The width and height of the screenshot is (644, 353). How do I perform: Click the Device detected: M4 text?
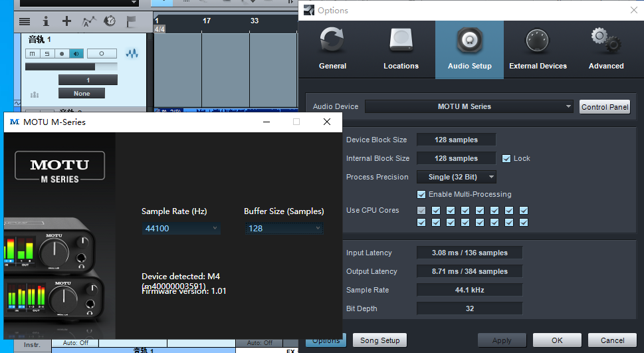[181, 276]
